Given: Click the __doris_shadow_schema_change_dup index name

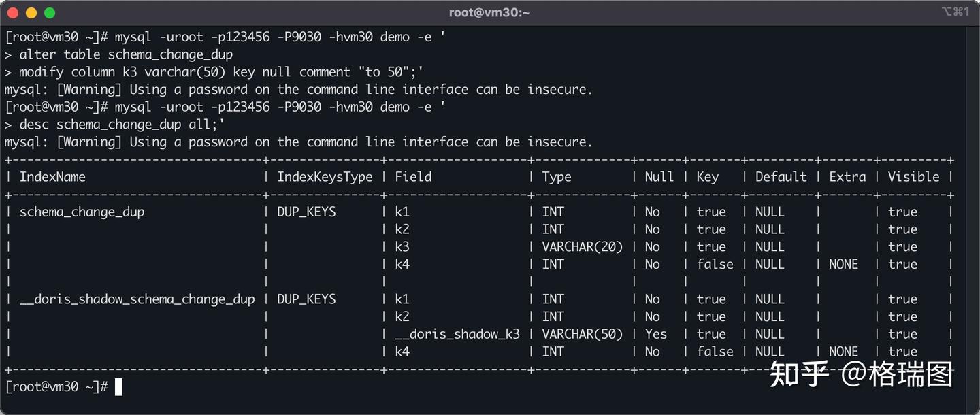Looking at the screenshot, I should point(137,299).
